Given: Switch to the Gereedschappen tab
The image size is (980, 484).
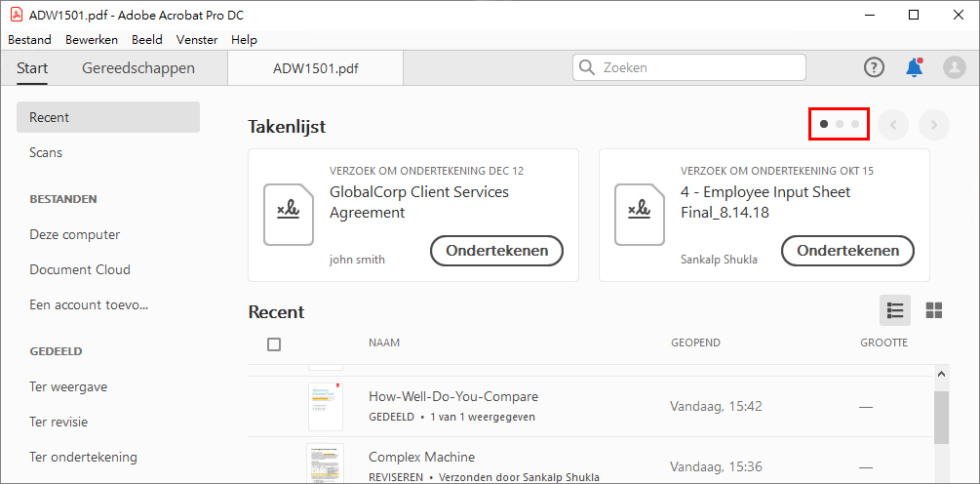Looking at the screenshot, I should pos(138,68).
